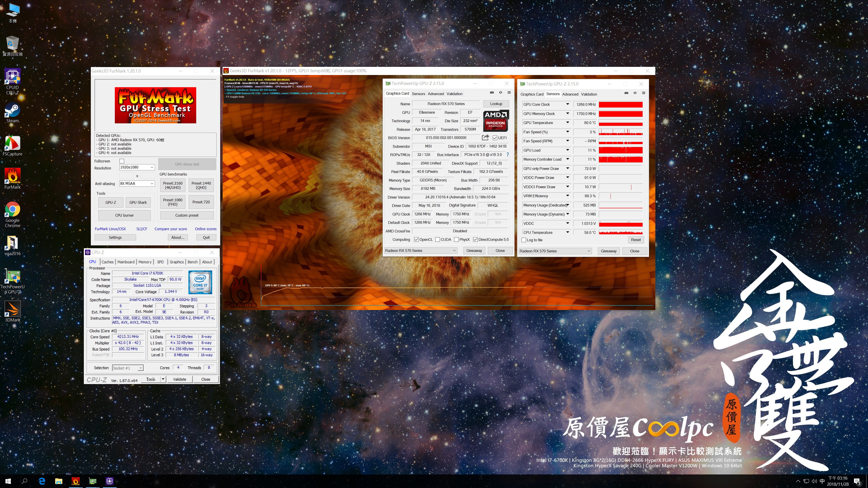Click the Bus Interface question mark
868x488 pixels.
tap(507, 155)
